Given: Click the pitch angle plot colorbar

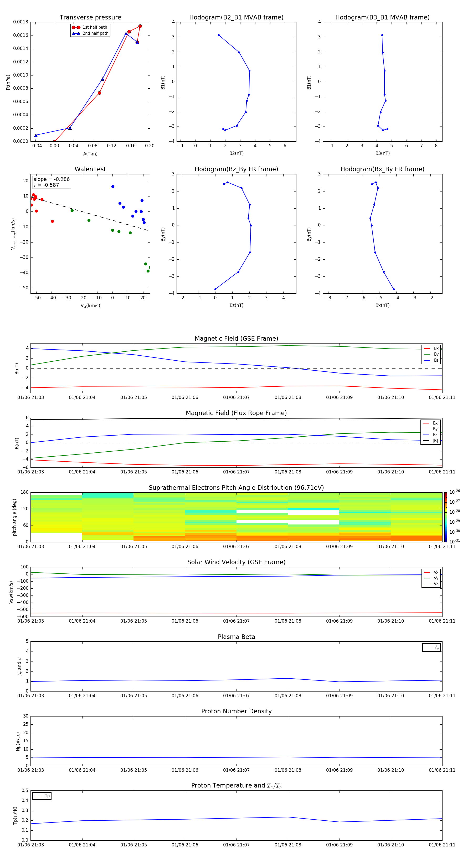Looking at the screenshot, I should click(446, 517).
